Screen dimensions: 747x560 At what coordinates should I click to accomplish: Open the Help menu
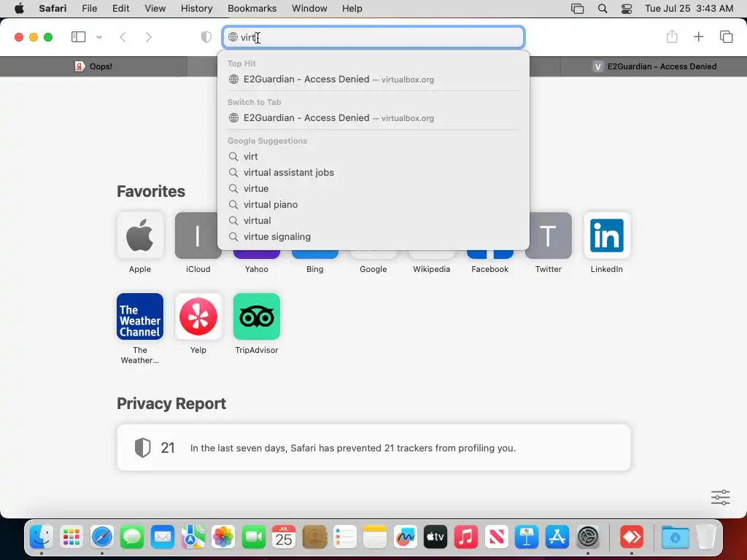coord(352,9)
